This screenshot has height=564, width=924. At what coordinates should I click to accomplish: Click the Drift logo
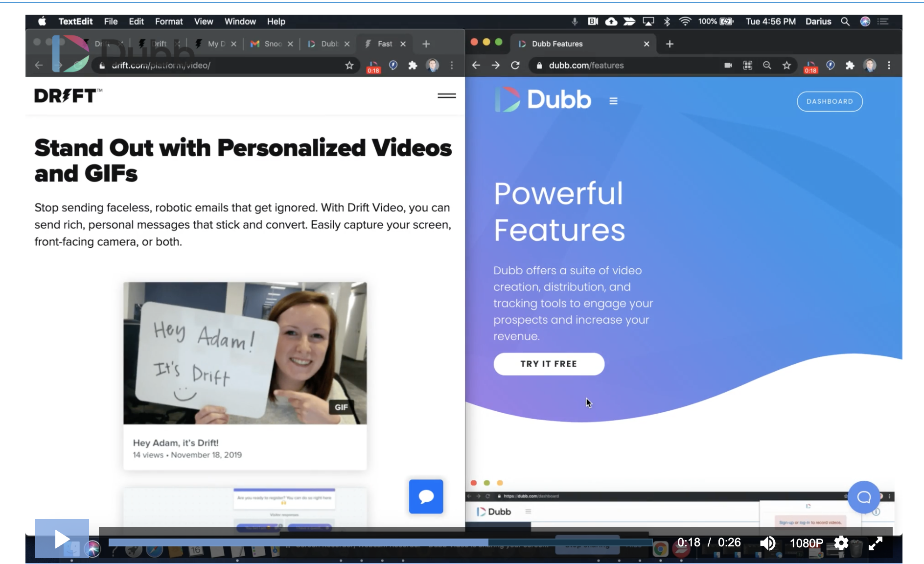[68, 95]
